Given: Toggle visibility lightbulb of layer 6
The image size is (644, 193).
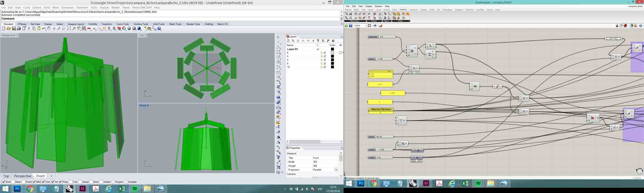Looking at the screenshot, I should click(x=321, y=53).
